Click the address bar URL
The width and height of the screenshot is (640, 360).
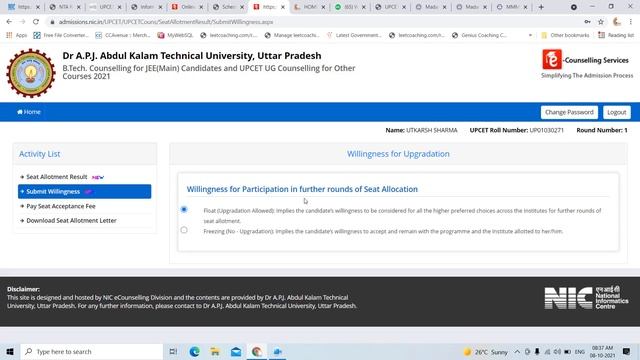click(166, 22)
